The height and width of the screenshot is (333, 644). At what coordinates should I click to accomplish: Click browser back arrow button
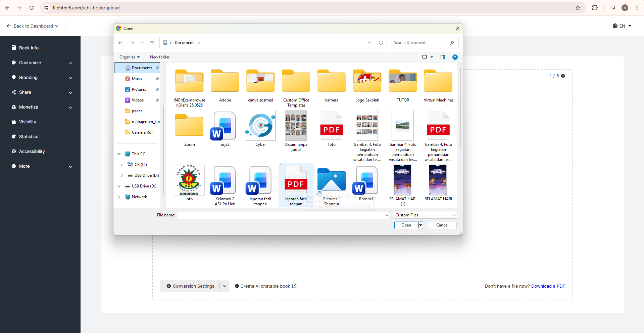(7, 8)
